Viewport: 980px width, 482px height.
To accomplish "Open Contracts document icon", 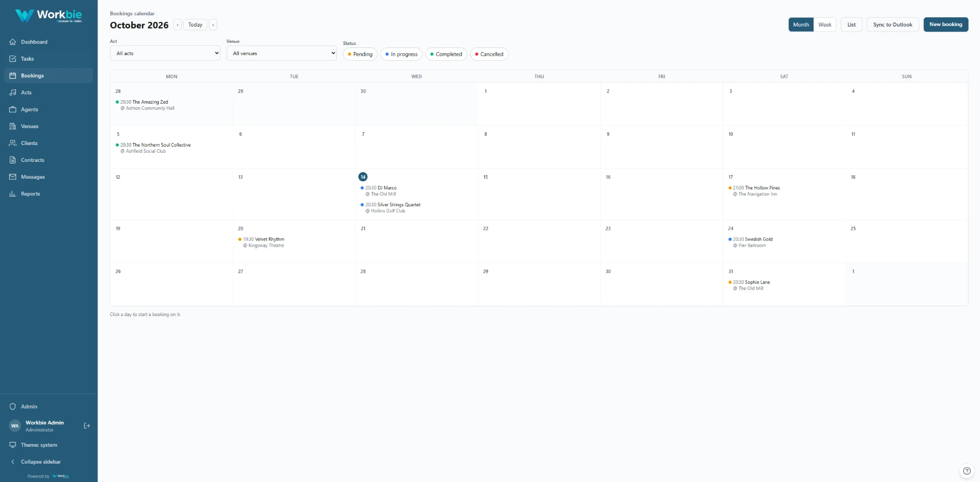I will click(x=13, y=160).
